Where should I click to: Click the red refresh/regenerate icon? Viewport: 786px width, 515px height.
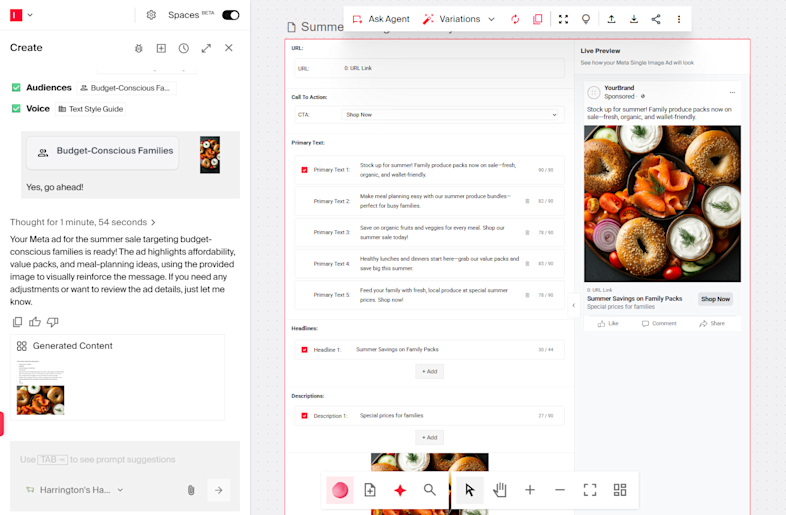point(515,19)
